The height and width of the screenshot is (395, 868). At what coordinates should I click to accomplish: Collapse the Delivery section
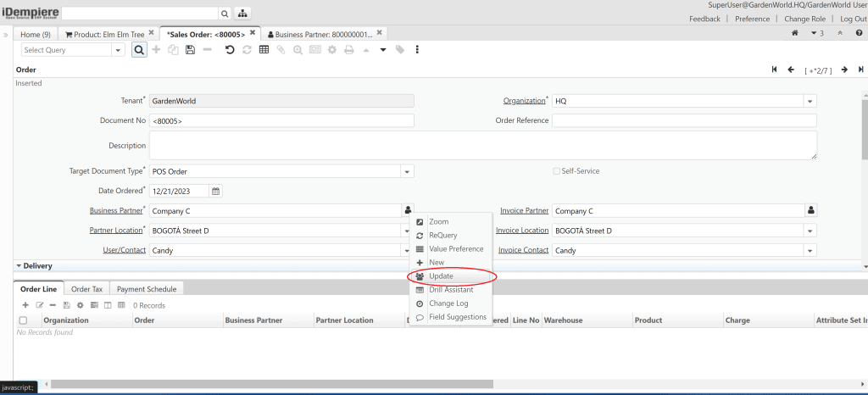click(19, 265)
